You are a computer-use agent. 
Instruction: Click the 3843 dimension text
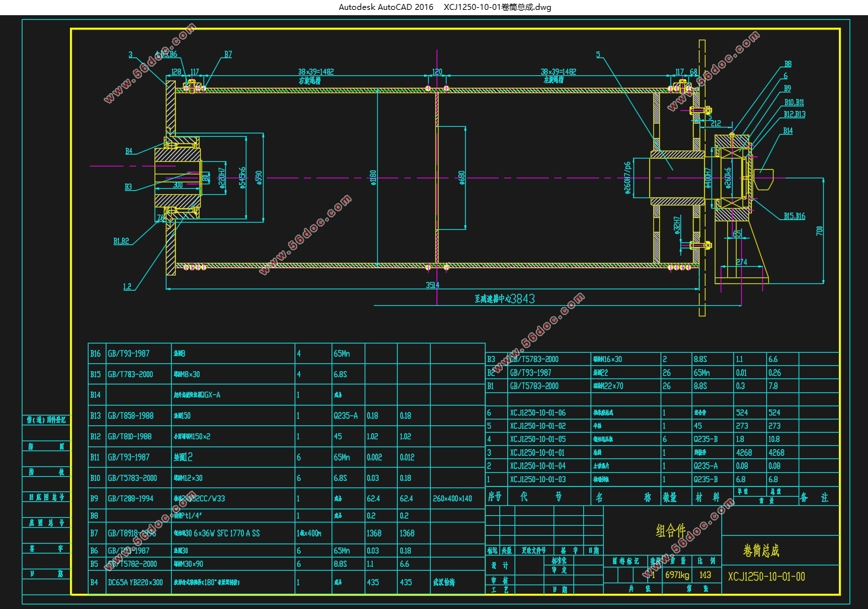(x=523, y=299)
